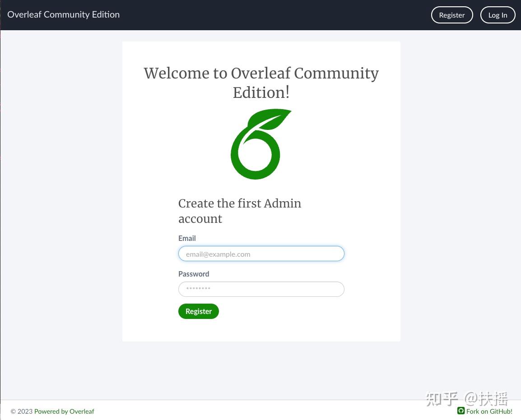Click the small GitHub logo near Fork link
Image resolution: width=521 pixels, height=420 pixels.
tap(461, 411)
